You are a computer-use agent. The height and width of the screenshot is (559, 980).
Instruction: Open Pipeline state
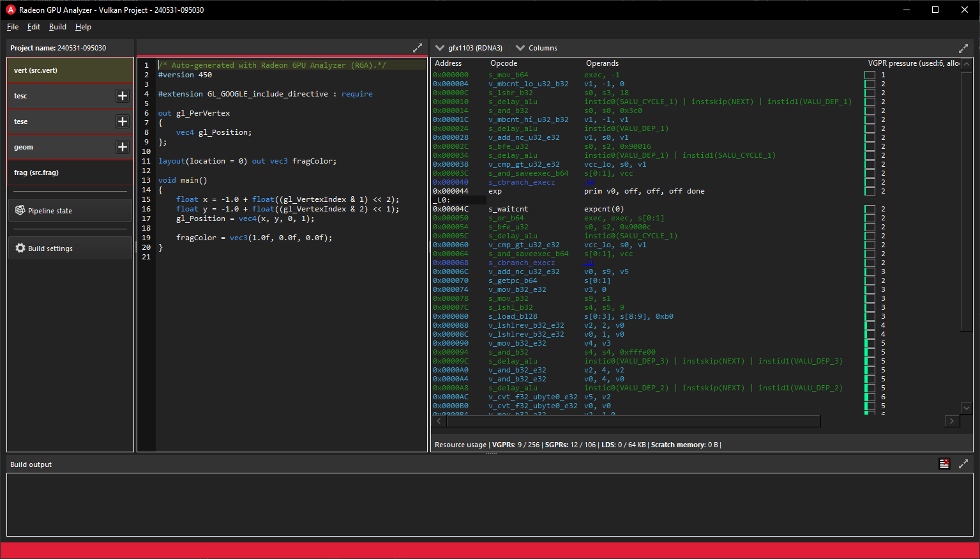click(x=70, y=210)
